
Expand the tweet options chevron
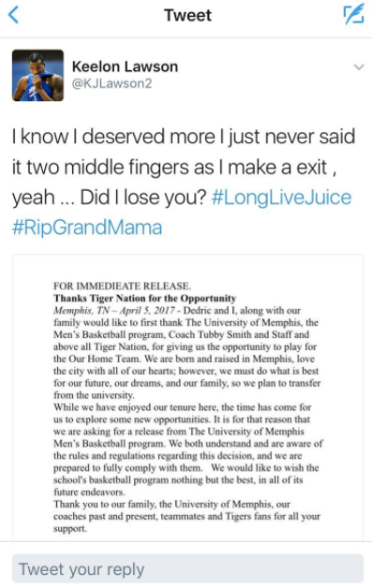click(x=359, y=67)
